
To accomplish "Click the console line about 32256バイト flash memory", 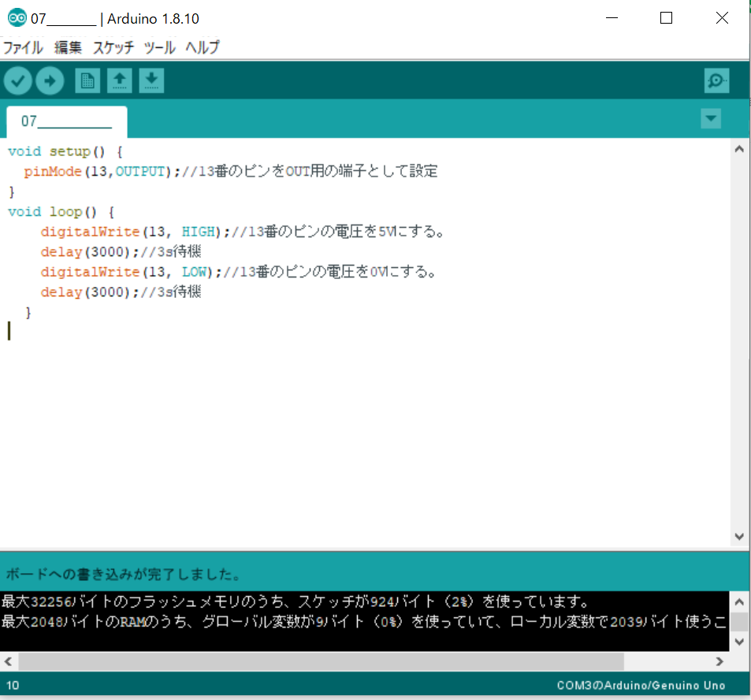I will 295,601.
